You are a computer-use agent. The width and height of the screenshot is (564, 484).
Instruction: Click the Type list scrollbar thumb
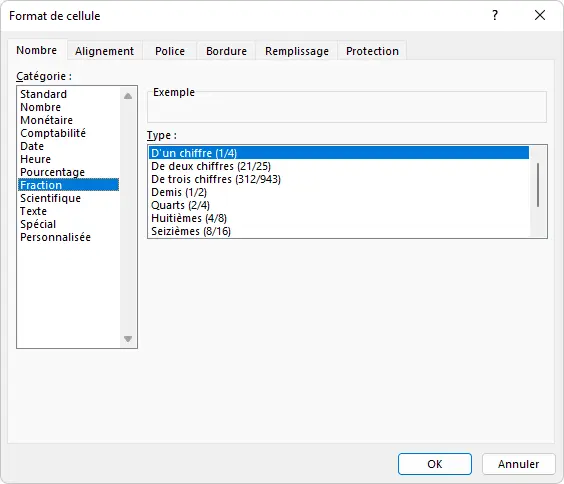click(x=538, y=185)
